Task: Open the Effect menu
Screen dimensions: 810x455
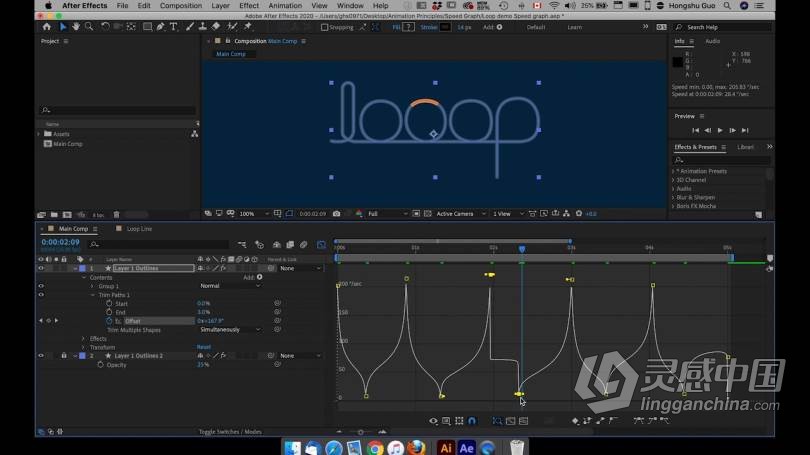Action: coord(249,6)
